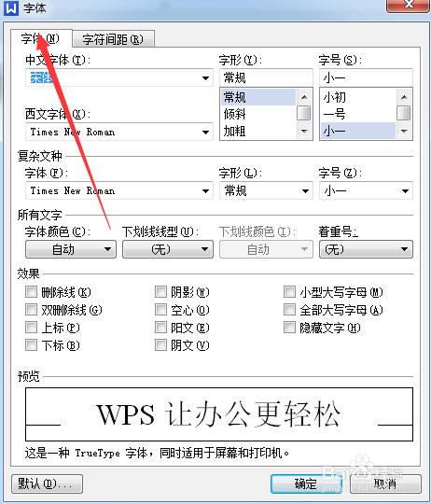Check the 空心(O) checkbox
Viewport: 431px width, 504px height.
160,310
